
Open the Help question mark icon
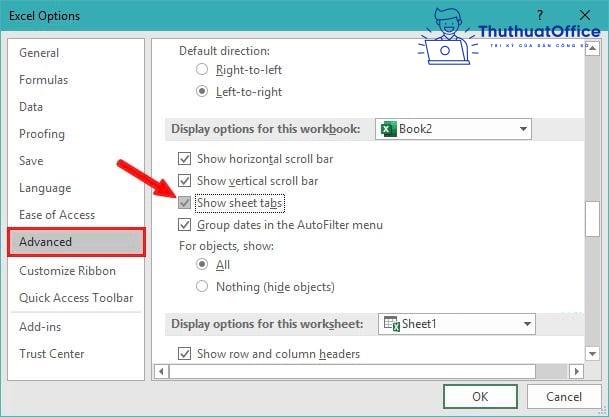(x=540, y=16)
